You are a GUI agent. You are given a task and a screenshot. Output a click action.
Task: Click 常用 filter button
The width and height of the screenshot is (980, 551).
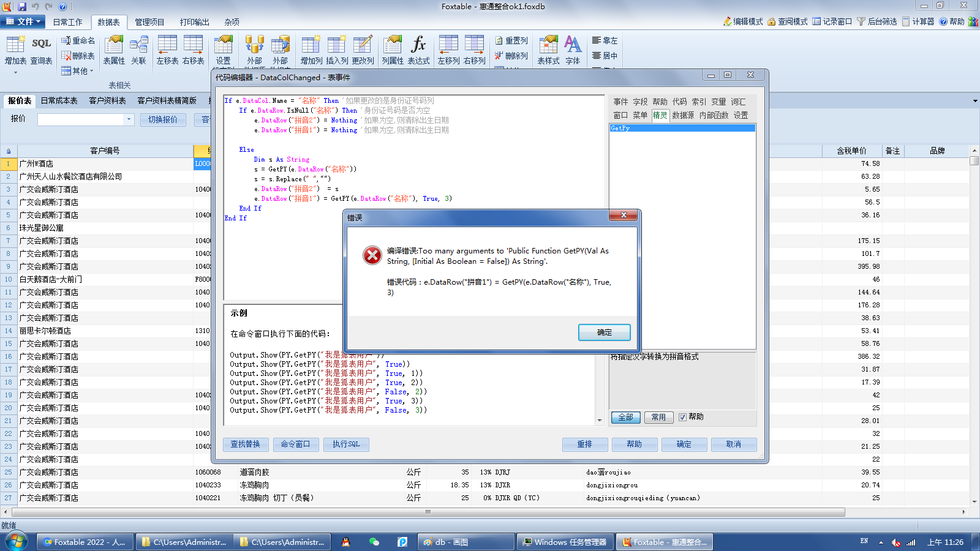point(658,418)
